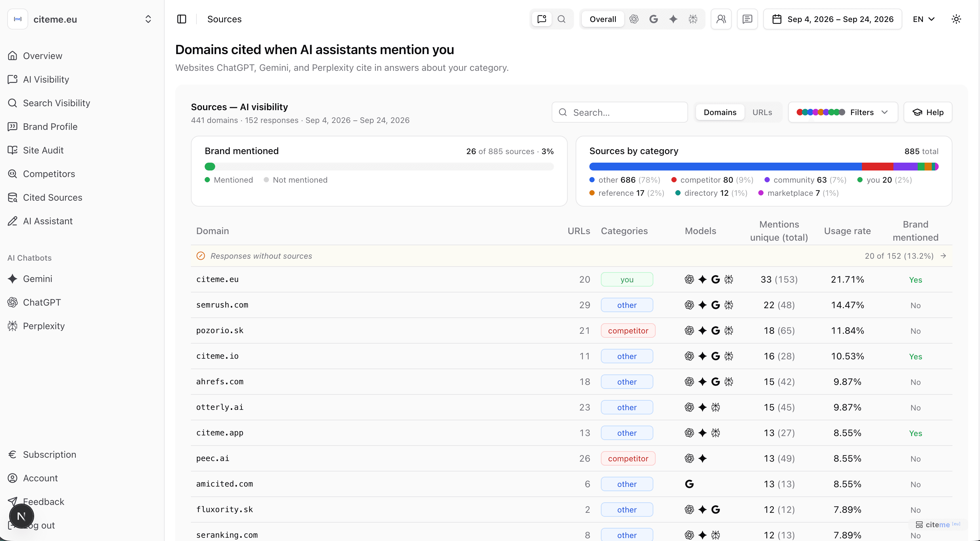Open AI Visibility in sidebar
Image resolution: width=980 pixels, height=541 pixels.
(x=46, y=80)
